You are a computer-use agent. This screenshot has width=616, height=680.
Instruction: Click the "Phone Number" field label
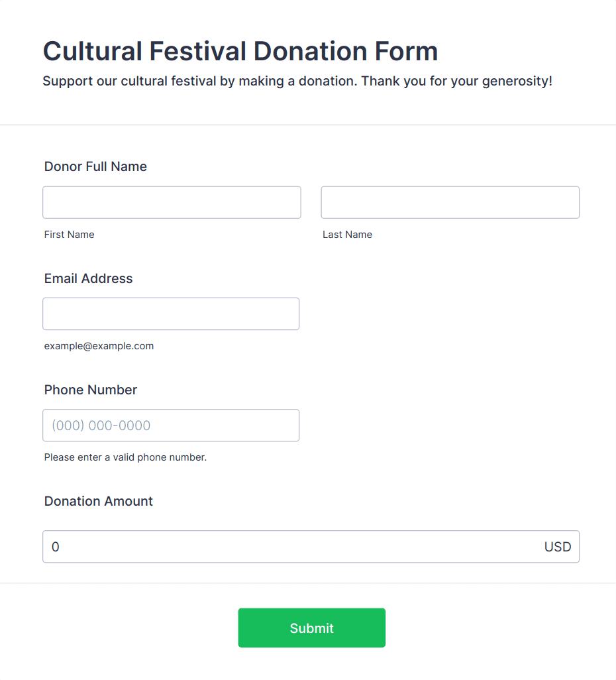[91, 390]
